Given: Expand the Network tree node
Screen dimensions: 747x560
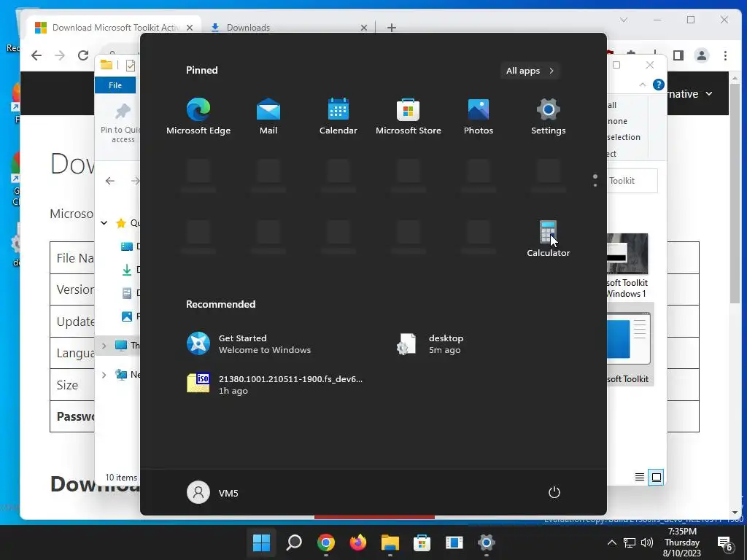Looking at the screenshot, I should click(x=104, y=375).
